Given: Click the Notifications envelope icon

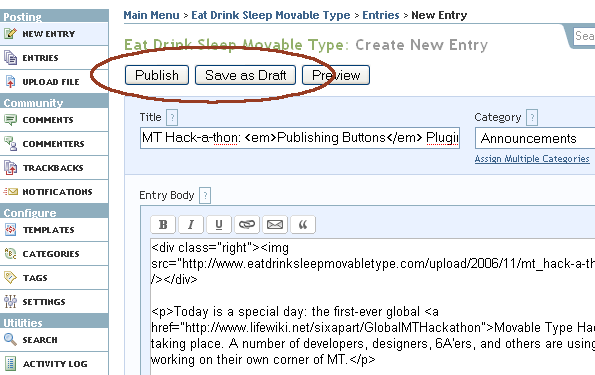Looking at the screenshot, I should point(10,192).
